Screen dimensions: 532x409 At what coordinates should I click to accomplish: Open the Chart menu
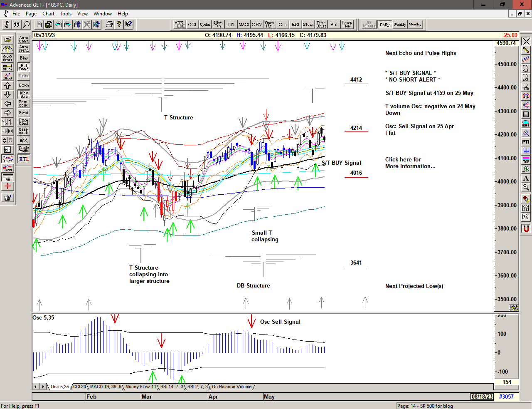point(48,14)
